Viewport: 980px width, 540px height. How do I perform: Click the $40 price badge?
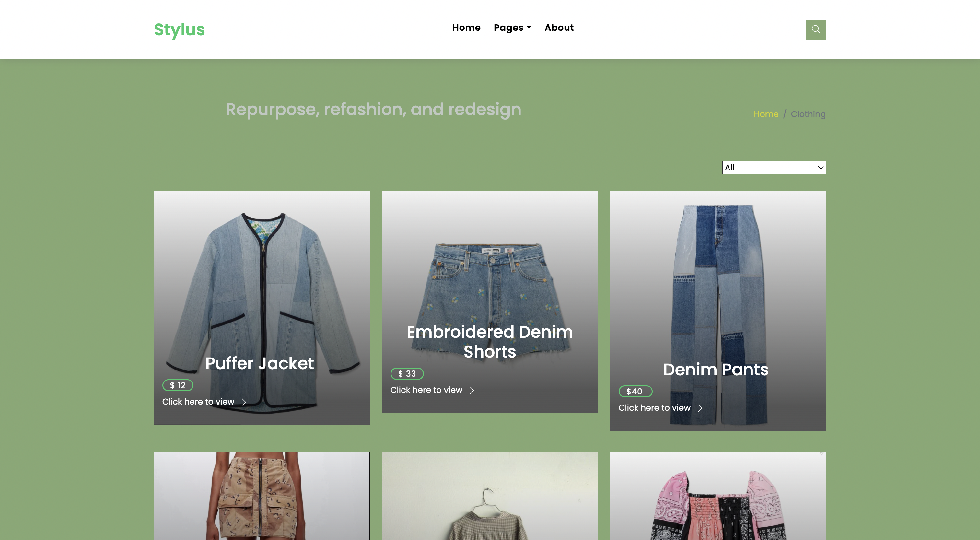click(635, 391)
